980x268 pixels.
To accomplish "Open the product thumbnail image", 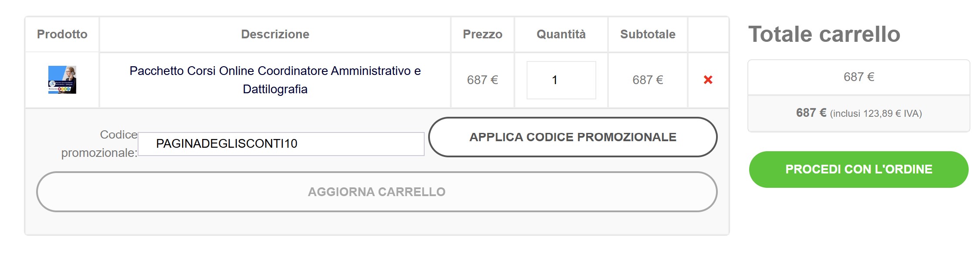I will pos(62,80).
